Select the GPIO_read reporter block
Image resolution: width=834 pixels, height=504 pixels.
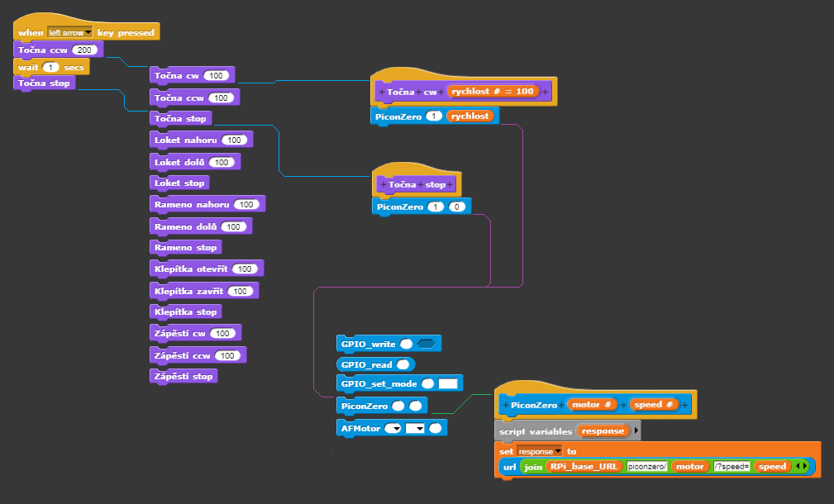(x=375, y=364)
